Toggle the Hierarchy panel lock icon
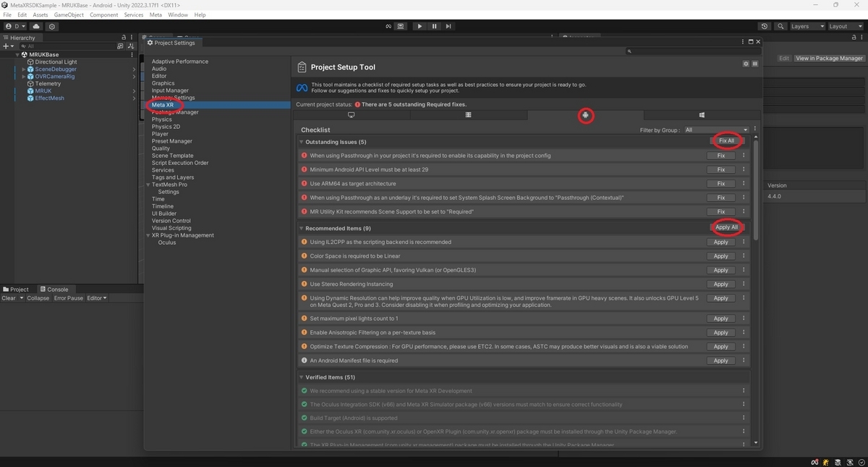Screen dimensions: 868x467 click(124, 38)
